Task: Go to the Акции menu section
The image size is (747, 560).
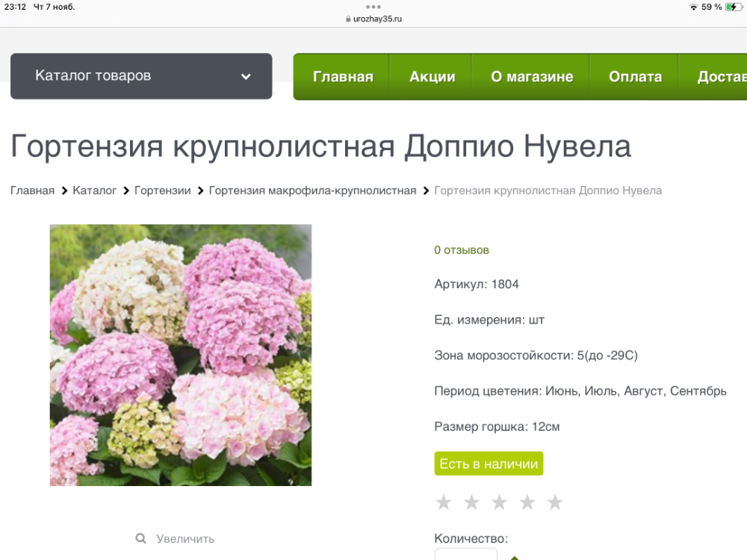Action: pos(432,77)
